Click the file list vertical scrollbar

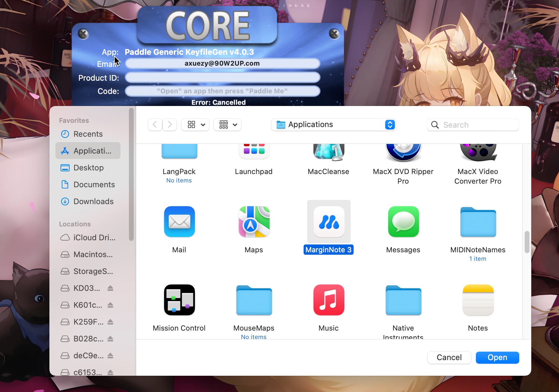[x=527, y=242]
